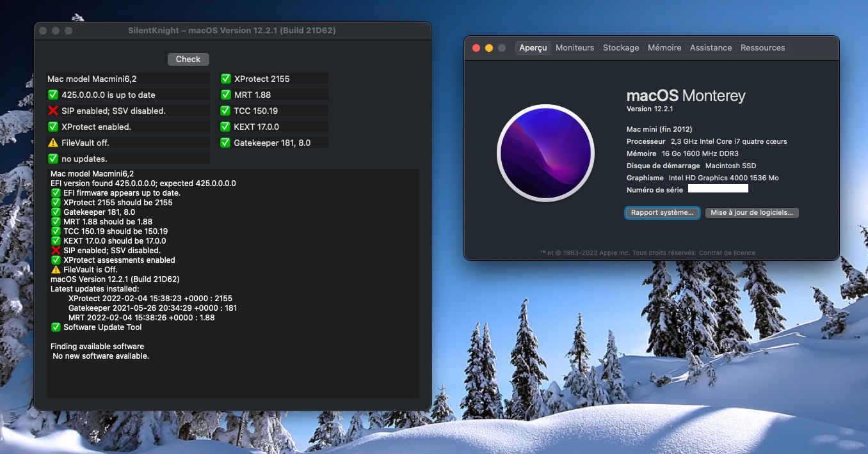
Task: Click green checkmark beside XProtect 2155
Action: click(226, 79)
